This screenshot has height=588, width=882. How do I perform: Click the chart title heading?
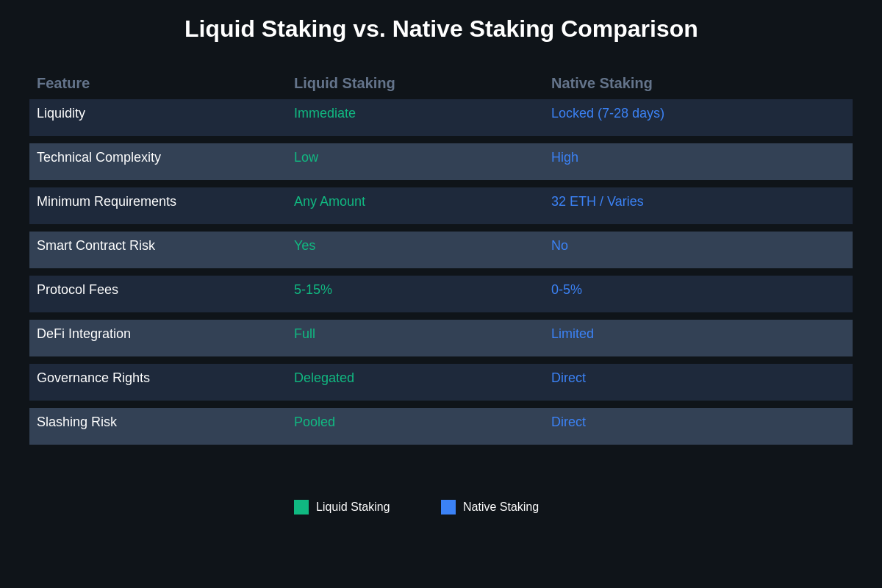pyautogui.click(x=441, y=29)
